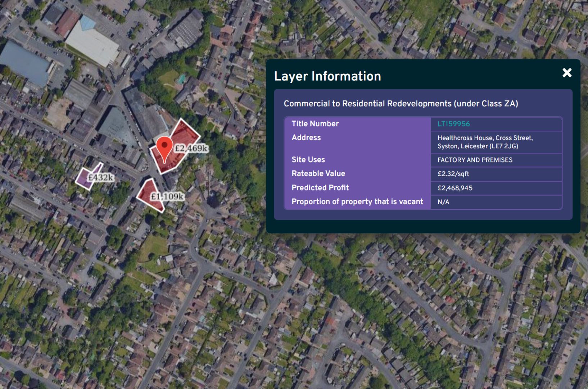This screenshot has height=389, width=588.
Task: Click the Site Uses row label
Action: click(x=308, y=160)
